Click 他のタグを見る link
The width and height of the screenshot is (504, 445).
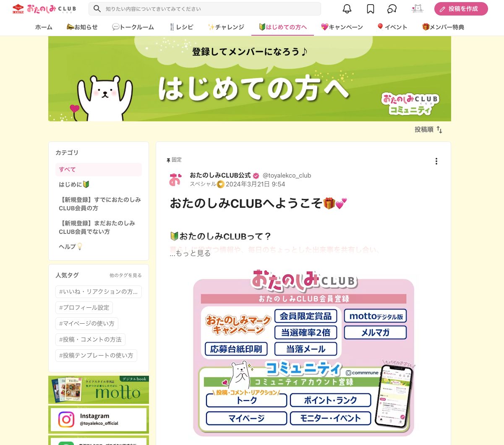(x=125, y=275)
